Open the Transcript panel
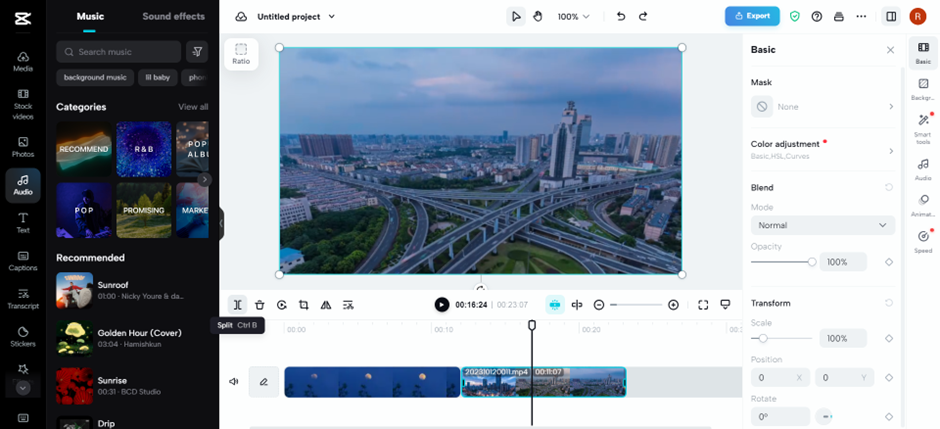940x429 pixels. point(23,299)
